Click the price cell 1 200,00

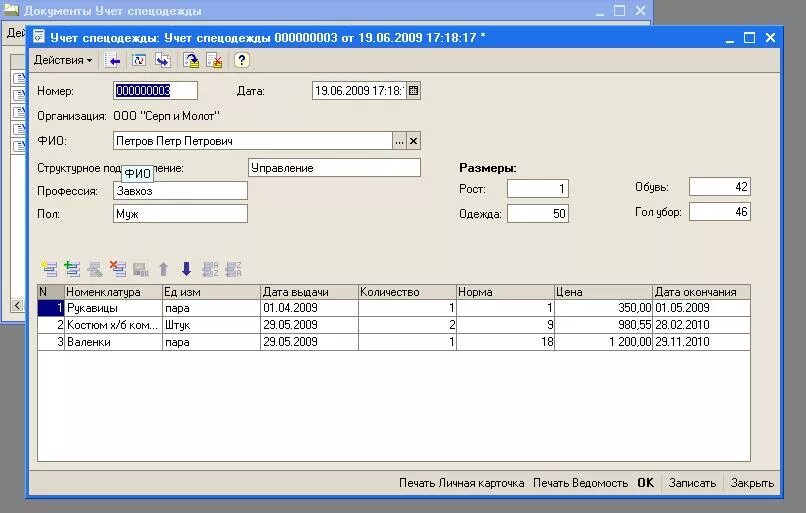point(603,342)
